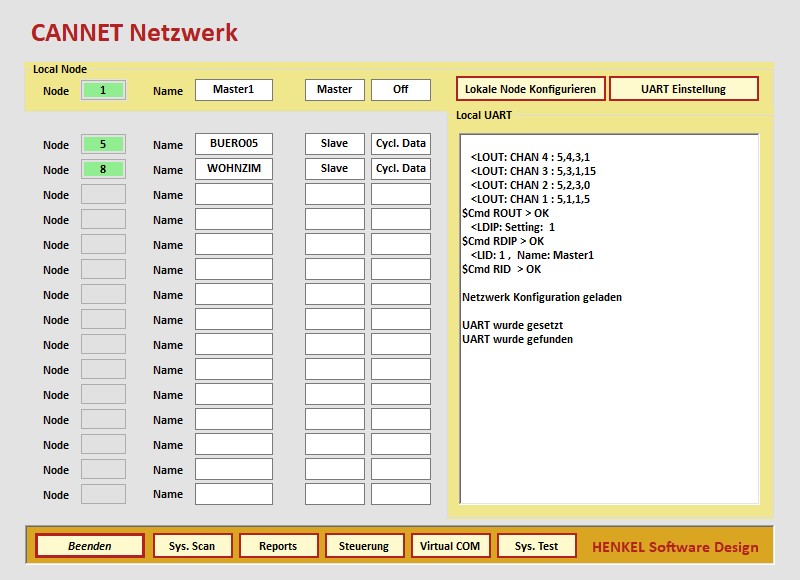800x580 pixels.
Task: Toggle "Cycl. Data" for WOHNZIM
Action: pos(400,169)
